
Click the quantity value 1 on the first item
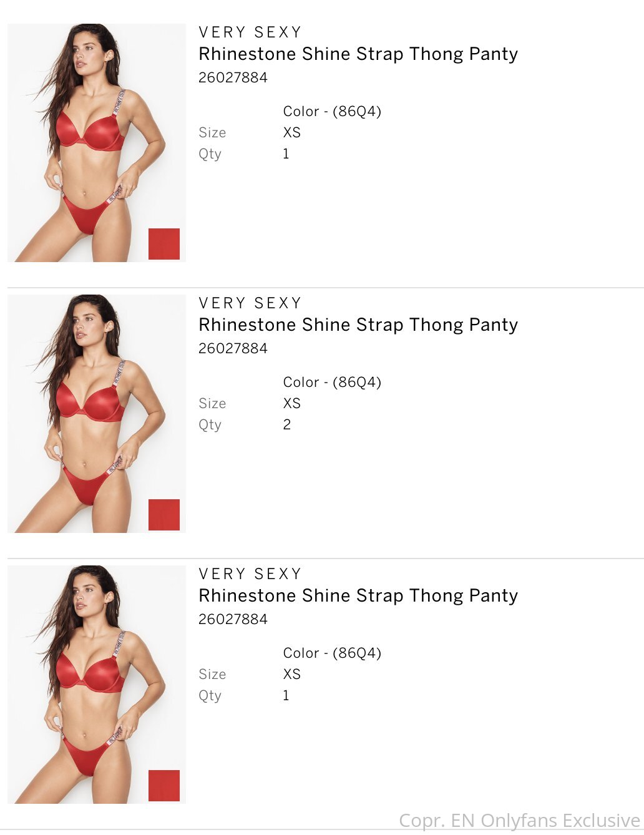[x=286, y=154]
